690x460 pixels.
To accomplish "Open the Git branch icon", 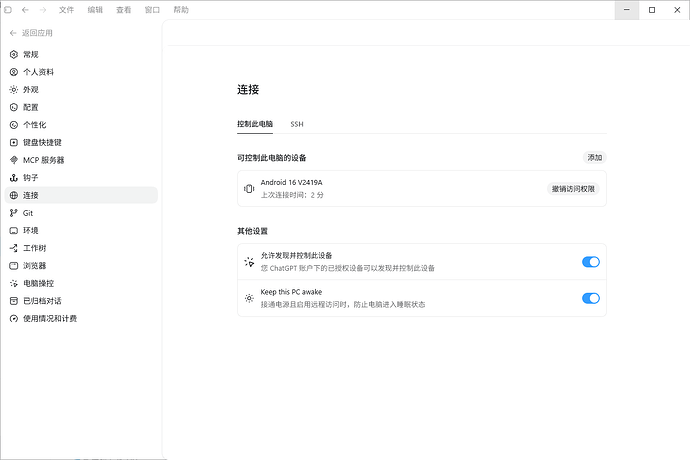I will (x=14, y=213).
